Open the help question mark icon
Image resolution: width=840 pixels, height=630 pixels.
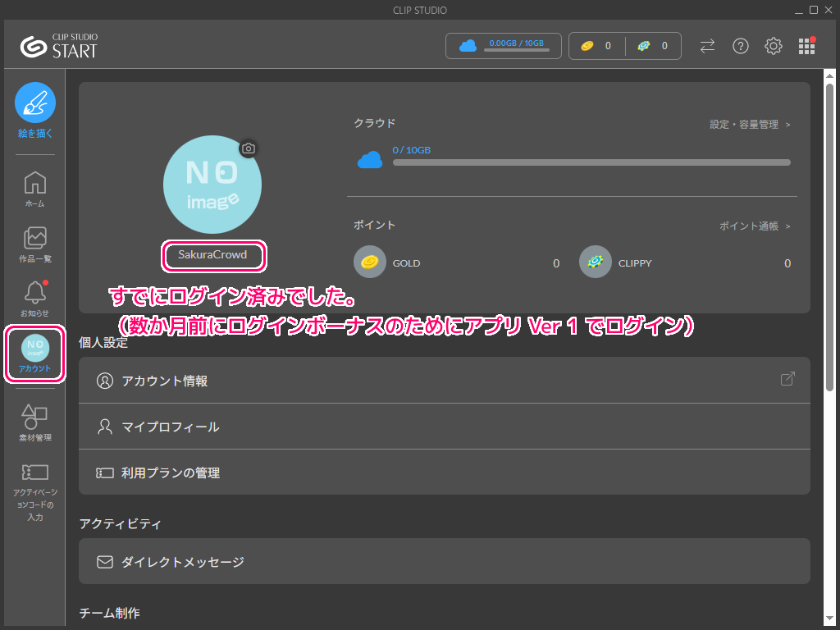pos(741,46)
